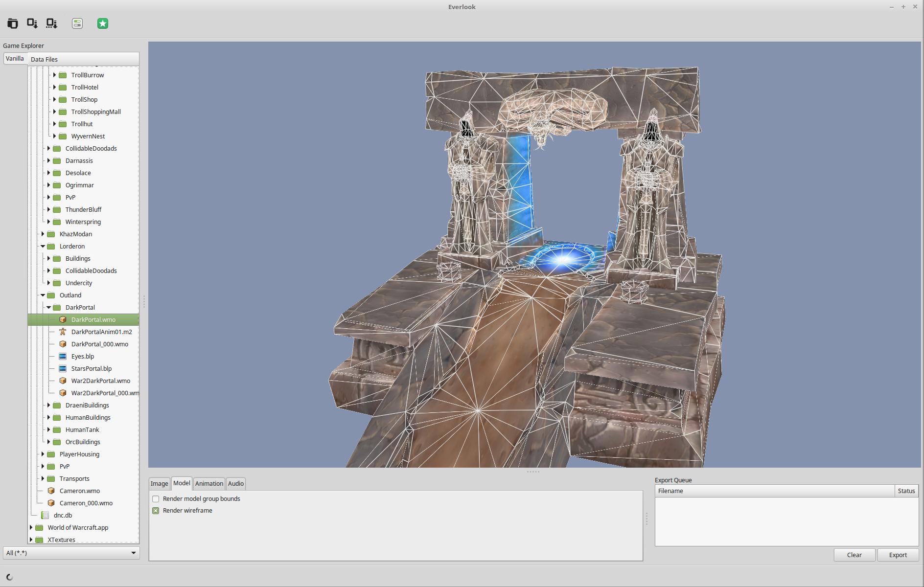
Task: Disable the Render wireframe checkbox
Action: (156, 511)
